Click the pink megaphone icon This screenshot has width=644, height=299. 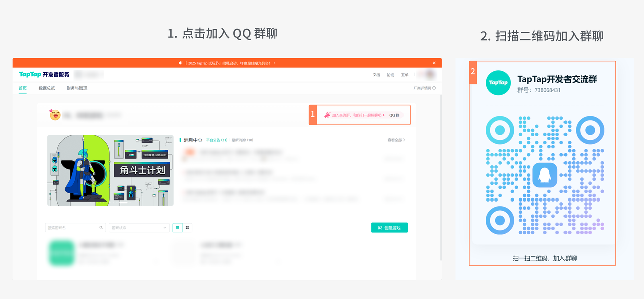pos(327,115)
